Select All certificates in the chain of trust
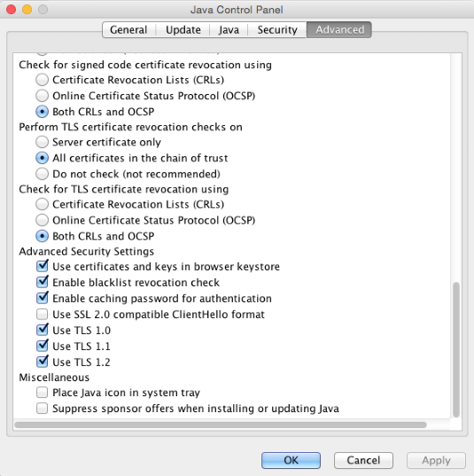 (42, 158)
